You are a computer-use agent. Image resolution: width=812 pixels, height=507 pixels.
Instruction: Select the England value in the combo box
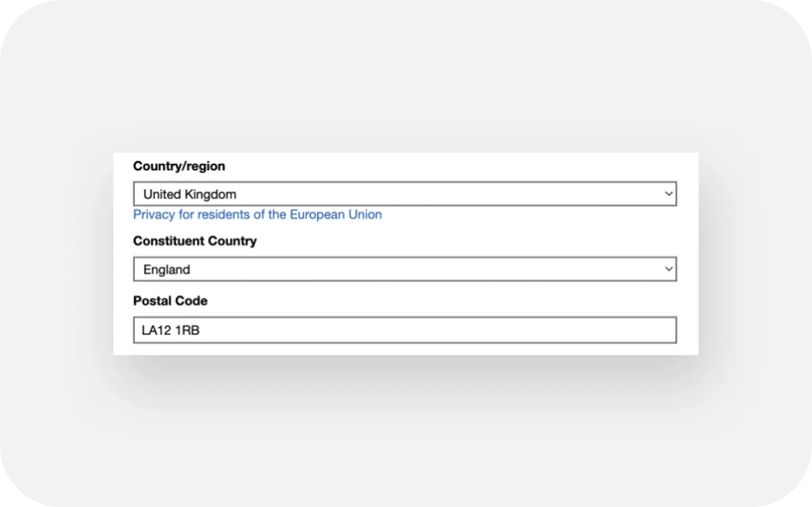[167, 269]
